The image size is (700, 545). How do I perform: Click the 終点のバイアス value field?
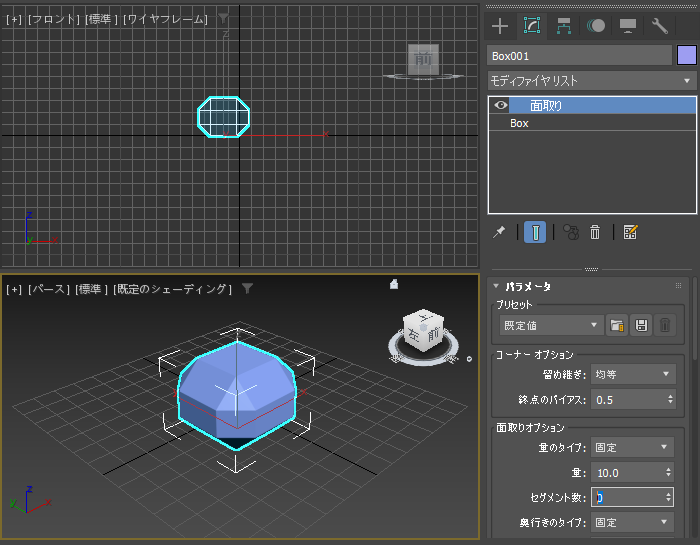click(629, 399)
